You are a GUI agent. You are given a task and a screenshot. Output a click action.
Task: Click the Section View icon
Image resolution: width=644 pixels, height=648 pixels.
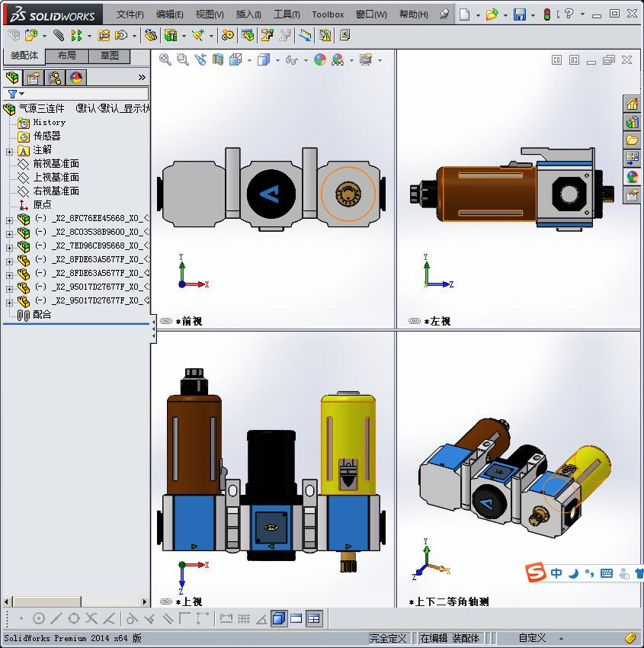tap(218, 60)
